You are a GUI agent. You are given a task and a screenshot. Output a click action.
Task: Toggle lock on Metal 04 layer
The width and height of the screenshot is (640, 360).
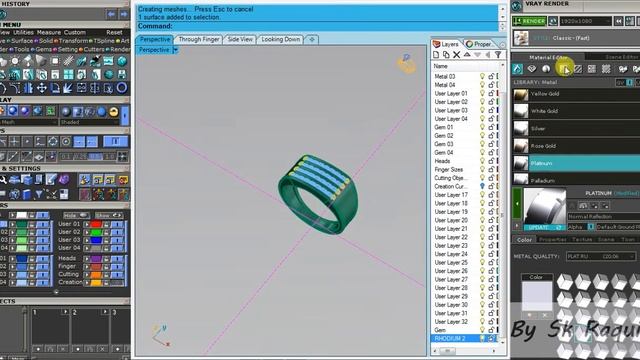pos(491,85)
